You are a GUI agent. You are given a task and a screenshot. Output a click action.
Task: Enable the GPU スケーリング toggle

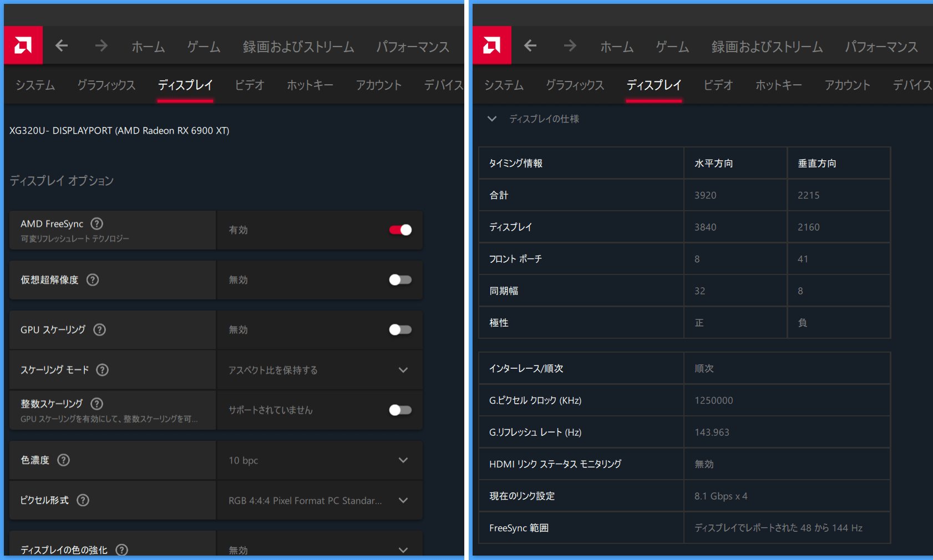point(400,329)
